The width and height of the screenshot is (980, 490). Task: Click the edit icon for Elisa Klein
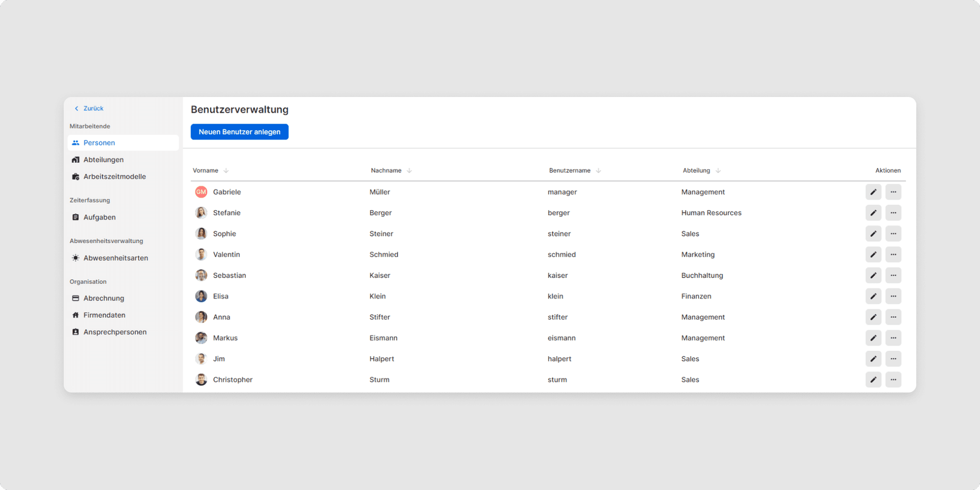(x=873, y=296)
